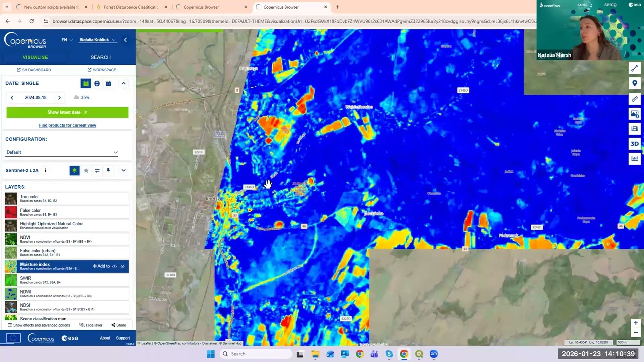Reload the browser page
Viewport: 644px width, 362px height.
point(31,21)
